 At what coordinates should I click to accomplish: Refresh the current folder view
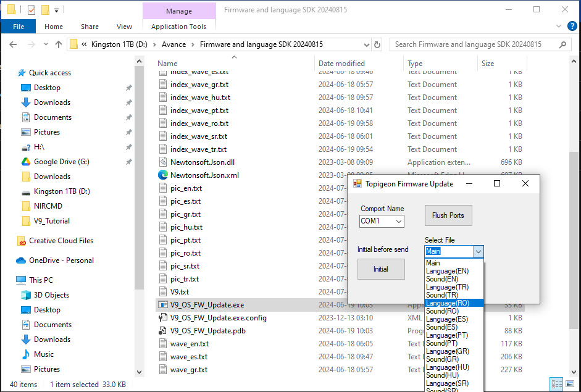[377, 44]
